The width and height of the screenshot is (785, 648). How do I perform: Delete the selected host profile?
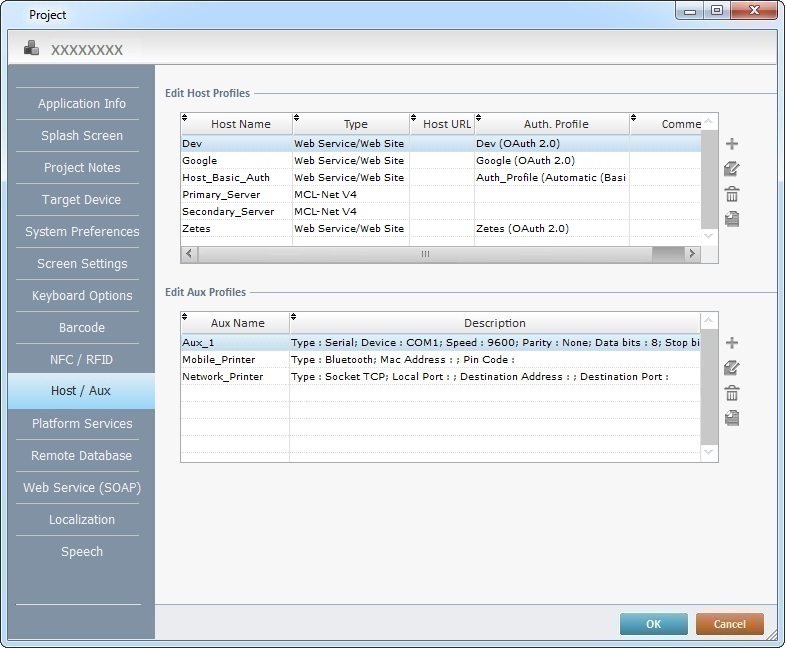(x=732, y=194)
